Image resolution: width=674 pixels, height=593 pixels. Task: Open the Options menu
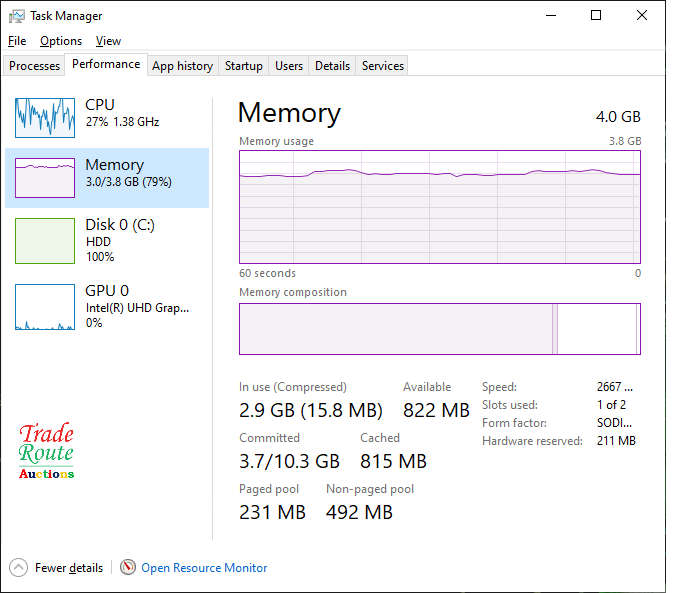61,41
